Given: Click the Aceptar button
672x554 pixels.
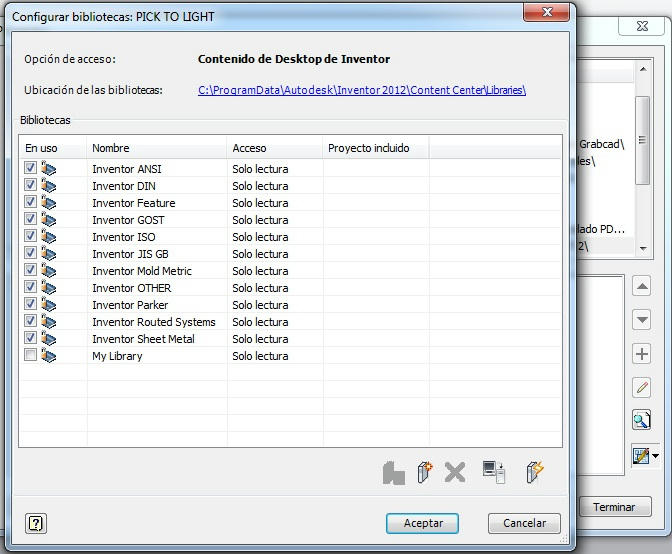Looking at the screenshot, I should [423, 523].
